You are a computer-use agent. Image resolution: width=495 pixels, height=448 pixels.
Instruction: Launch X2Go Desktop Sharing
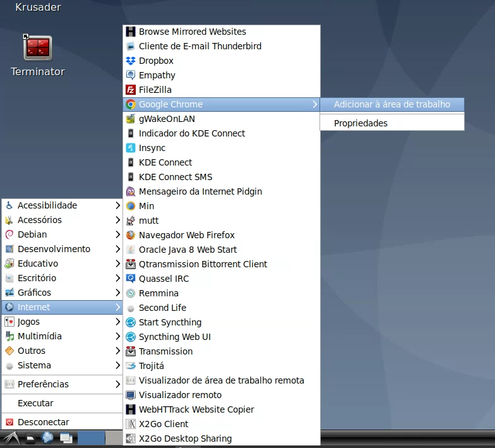coord(222,439)
